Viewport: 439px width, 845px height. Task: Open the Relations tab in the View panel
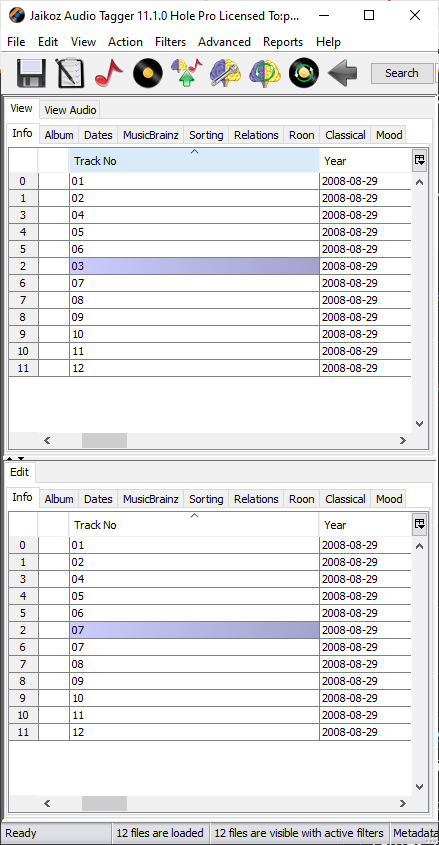coord(256,135)
